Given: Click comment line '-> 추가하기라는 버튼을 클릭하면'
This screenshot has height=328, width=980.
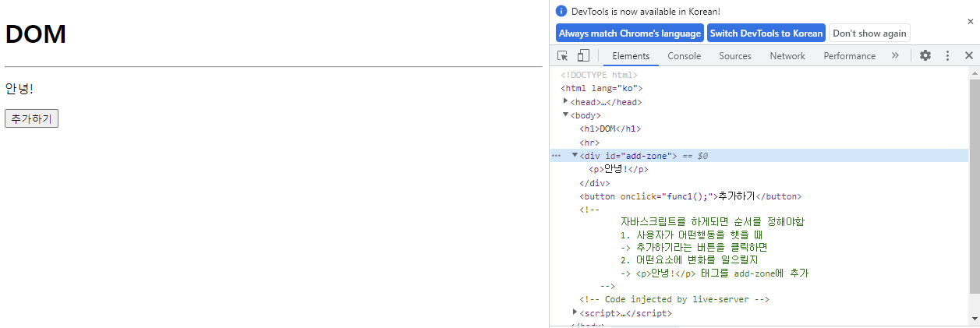Looking at the screenshot, I should (x=694, y=248).
